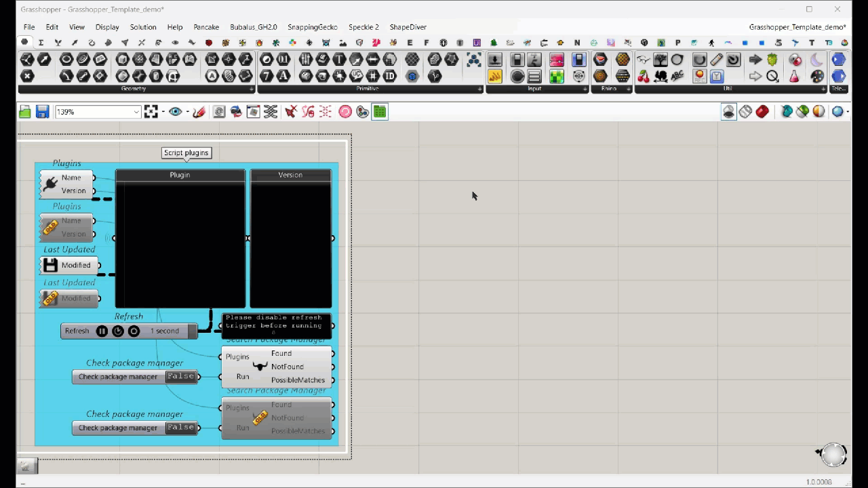
Task: Open the Display menu
Action: point(107,27)
